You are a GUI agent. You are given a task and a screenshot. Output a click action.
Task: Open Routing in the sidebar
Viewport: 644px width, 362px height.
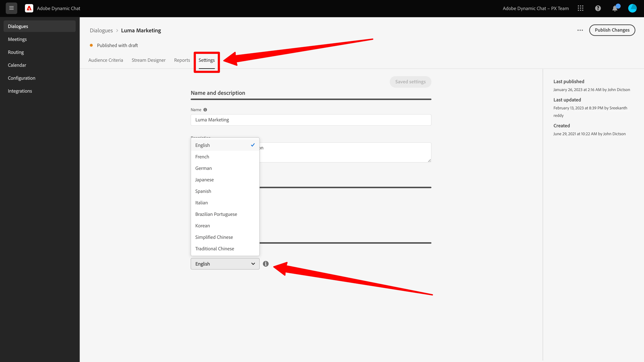[16, 52]
